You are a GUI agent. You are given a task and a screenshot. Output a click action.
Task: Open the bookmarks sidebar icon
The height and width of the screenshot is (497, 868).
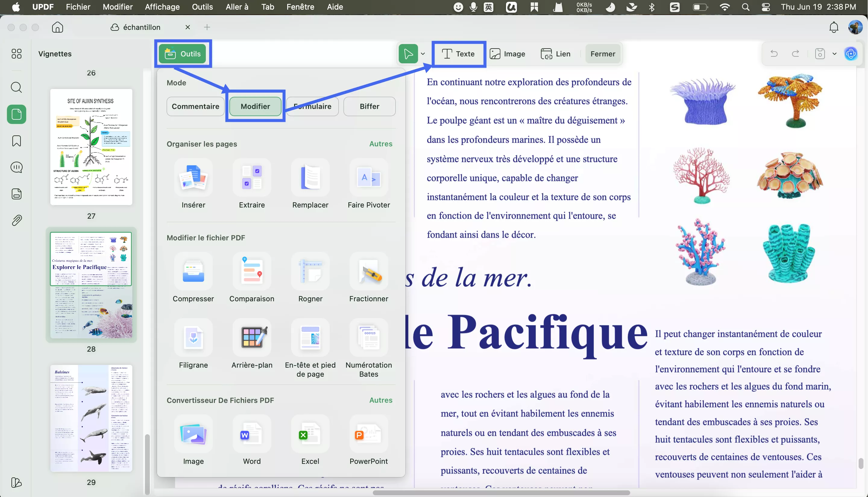point(16,141)
